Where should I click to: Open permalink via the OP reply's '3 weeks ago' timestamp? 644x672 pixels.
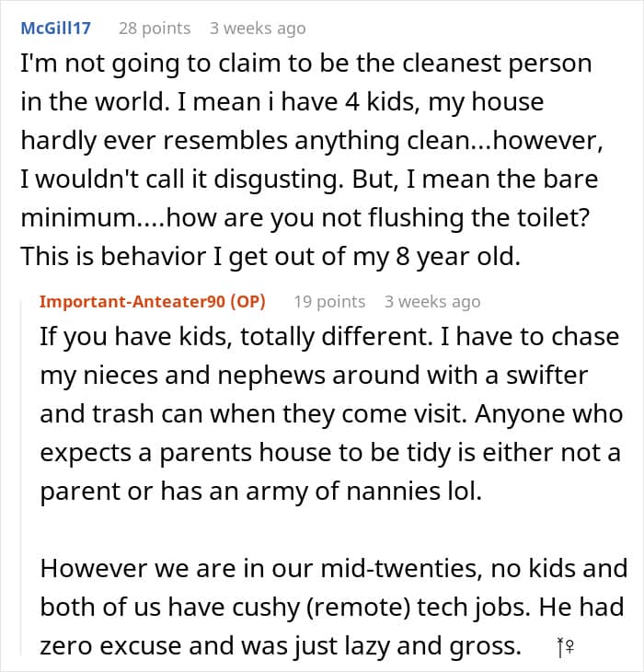tap(432, 302)
